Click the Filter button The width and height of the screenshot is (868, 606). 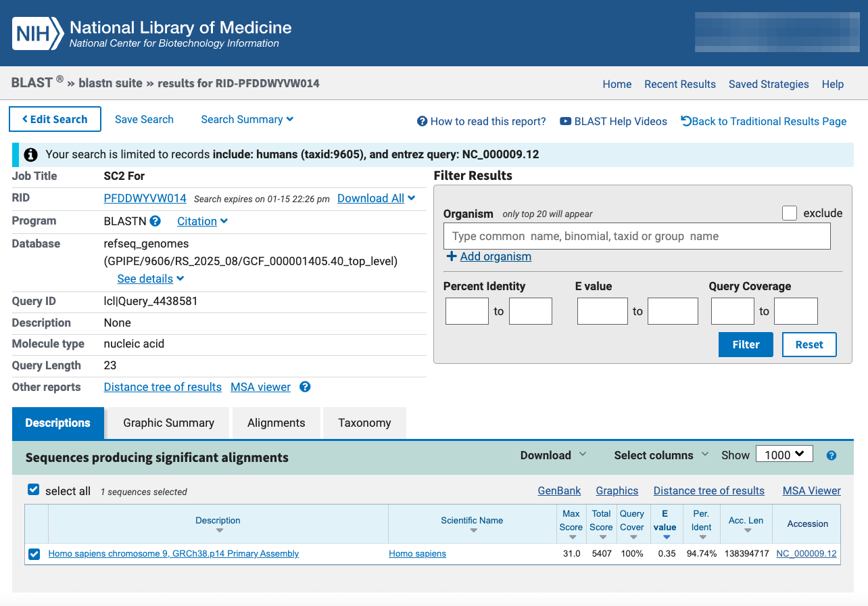pos(746,344)
